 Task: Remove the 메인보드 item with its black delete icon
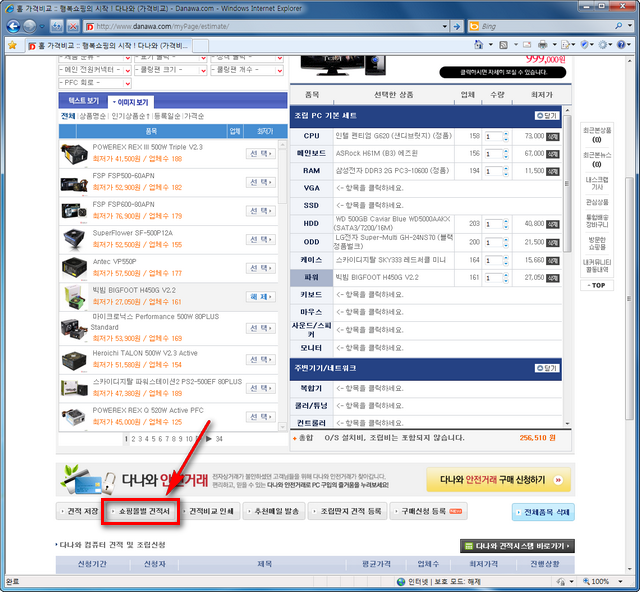[x=553, y=154]
